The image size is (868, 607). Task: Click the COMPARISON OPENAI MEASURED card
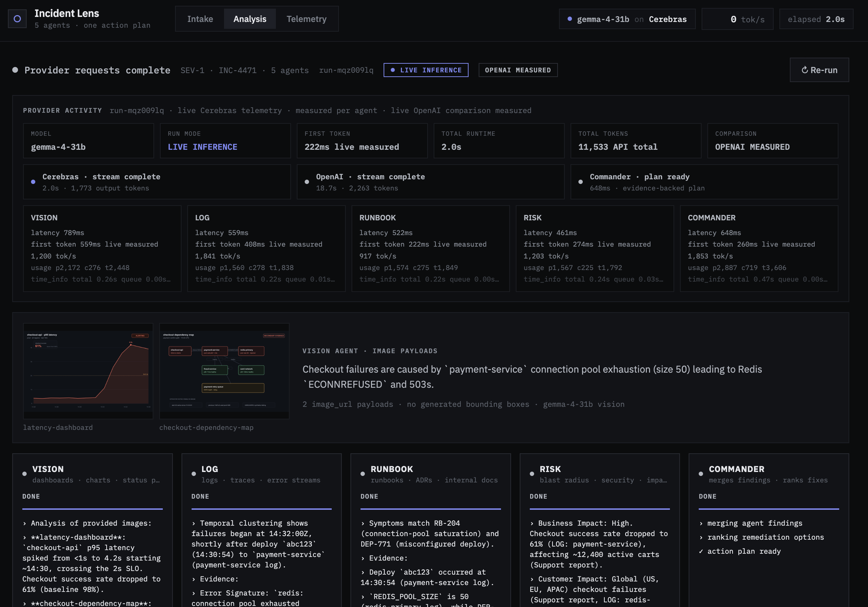(x=773, y=141)
